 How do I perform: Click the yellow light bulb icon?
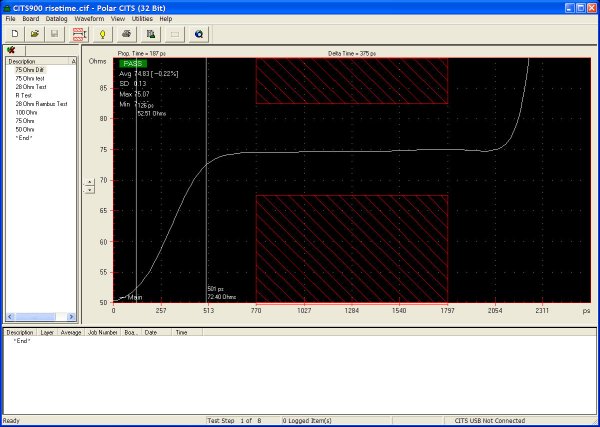103,34
